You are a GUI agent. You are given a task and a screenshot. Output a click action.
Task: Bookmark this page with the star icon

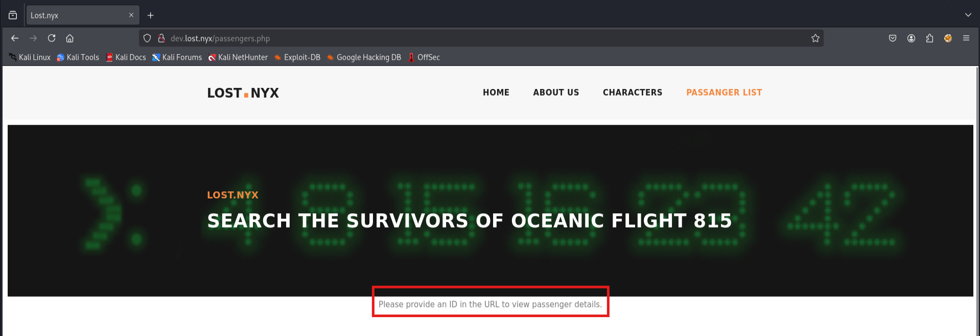coord(815,38)
